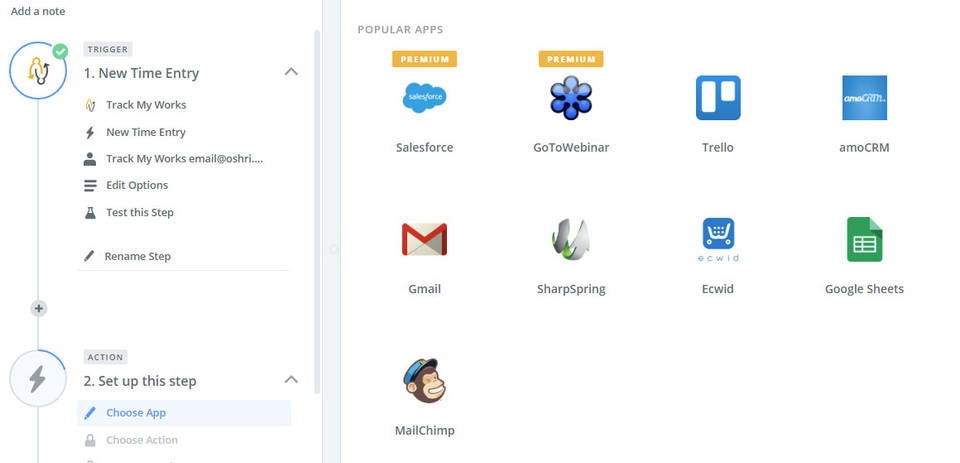Viewport: 960px width, 463px height.
Task: Click the Rename Step link
Action: 137,256
